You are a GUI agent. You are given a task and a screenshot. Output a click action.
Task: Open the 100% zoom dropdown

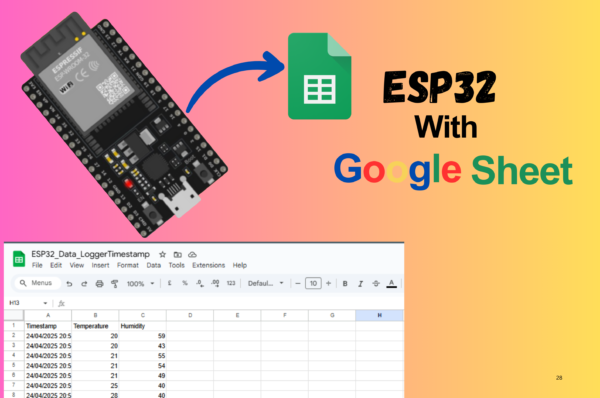click(x=140, y=284)
